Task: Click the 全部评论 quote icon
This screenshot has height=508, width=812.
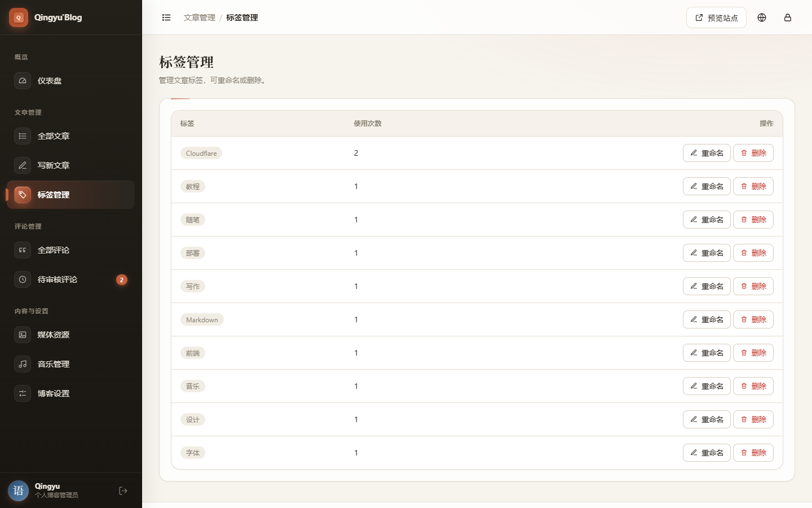Action: 23,250
